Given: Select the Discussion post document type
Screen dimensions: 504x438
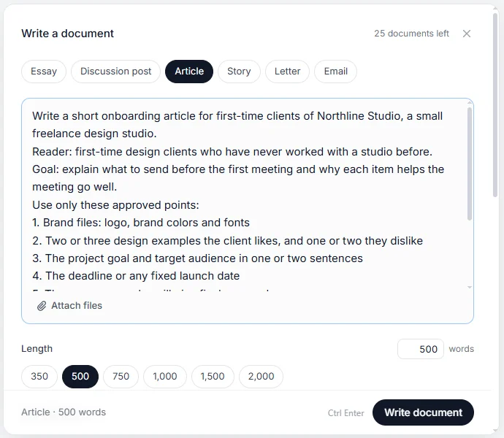Looking at the screenshot, I should tap(115, 72).
